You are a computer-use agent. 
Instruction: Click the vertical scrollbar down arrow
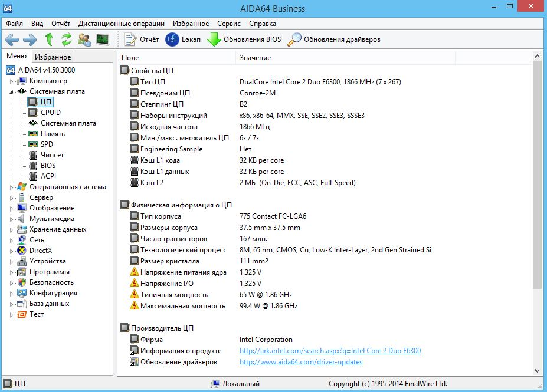tap(537, 371)
